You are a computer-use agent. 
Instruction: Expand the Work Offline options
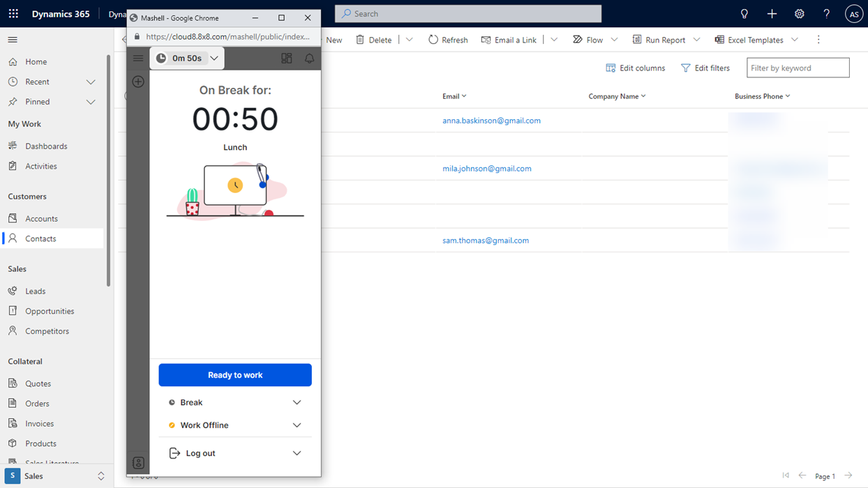coord(297,425)
